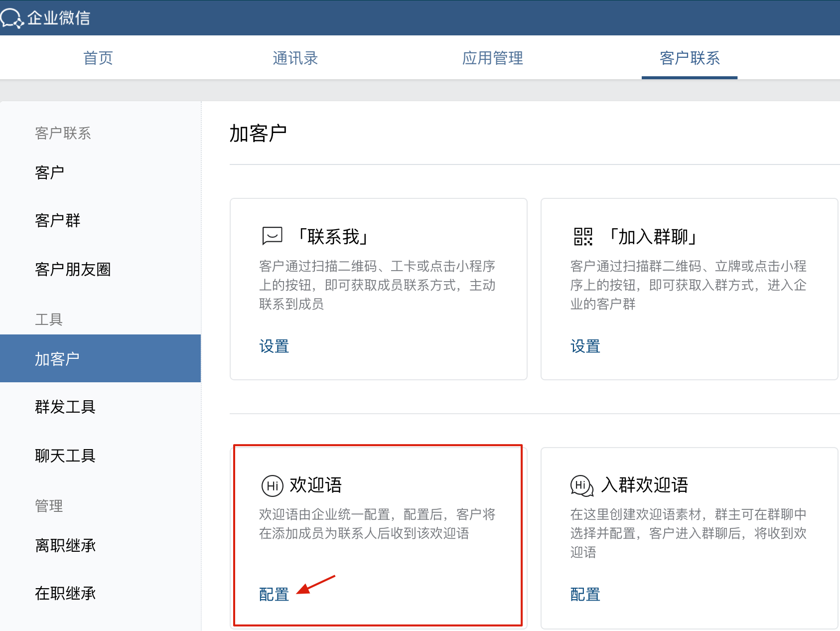Click the 入群欢迎语 Hi bubble icon
Image resolution: width=840 pixels, height=631 pixels.
click(x=581, y=485)
